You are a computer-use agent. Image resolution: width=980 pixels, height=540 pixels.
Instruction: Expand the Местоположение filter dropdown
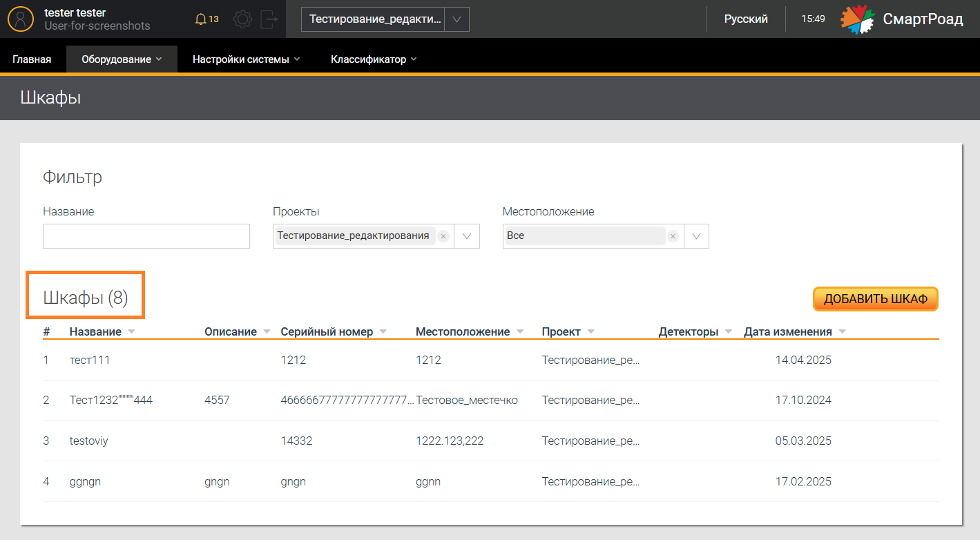(x=696, y=236)
